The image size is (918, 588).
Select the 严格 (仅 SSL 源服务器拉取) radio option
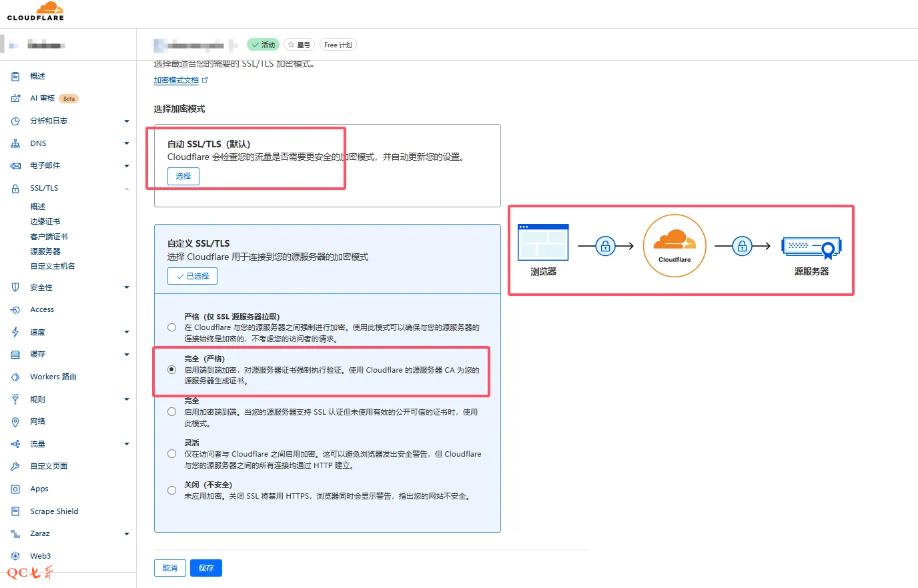(172, 327)
